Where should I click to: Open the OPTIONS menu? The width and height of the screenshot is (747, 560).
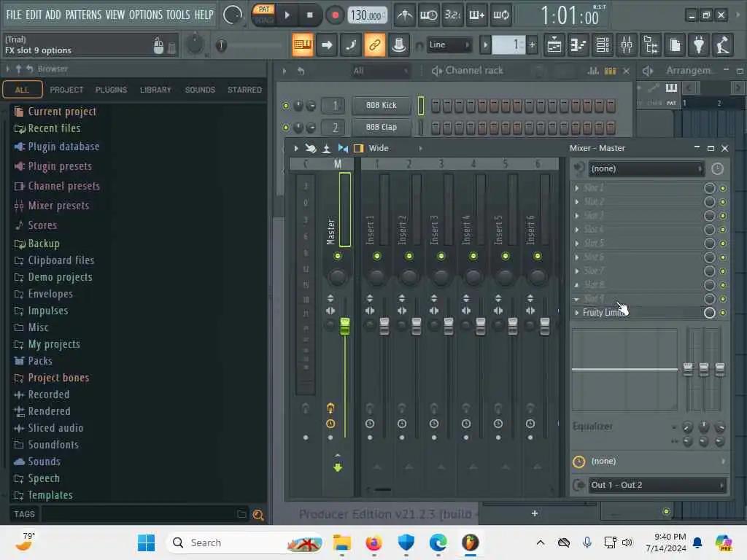pos(146,15)
